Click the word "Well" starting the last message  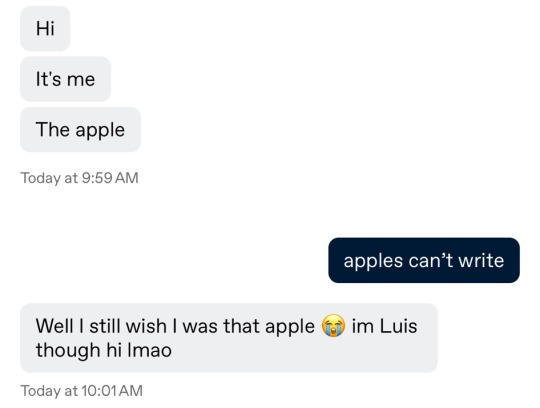(x=55, y=326)
